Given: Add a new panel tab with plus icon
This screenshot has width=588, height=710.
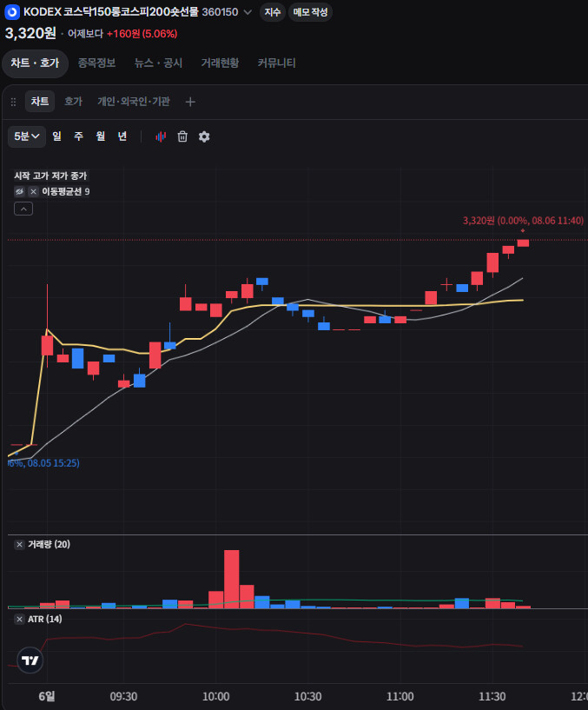Looking at the screenshot, I should 190,102.
